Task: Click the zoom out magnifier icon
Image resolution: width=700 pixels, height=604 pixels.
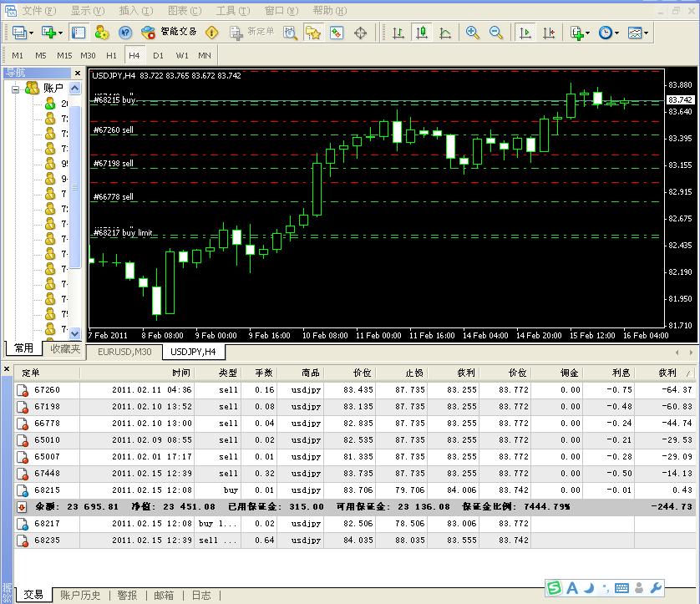Action: 496,33
